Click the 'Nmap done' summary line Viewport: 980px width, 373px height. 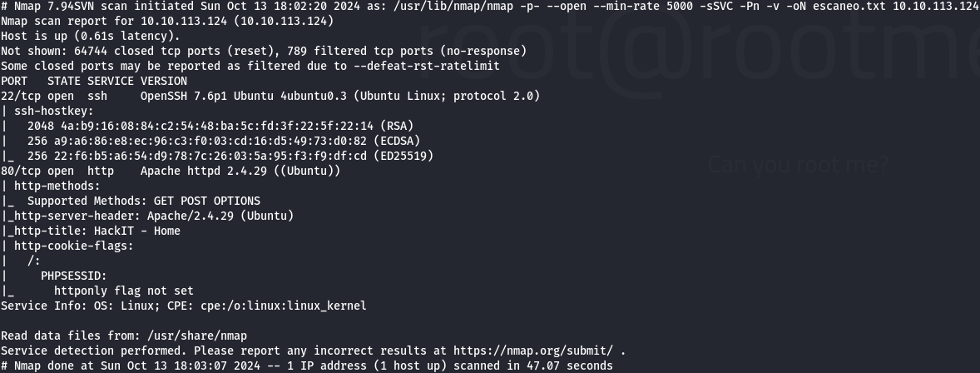(306, 366)
